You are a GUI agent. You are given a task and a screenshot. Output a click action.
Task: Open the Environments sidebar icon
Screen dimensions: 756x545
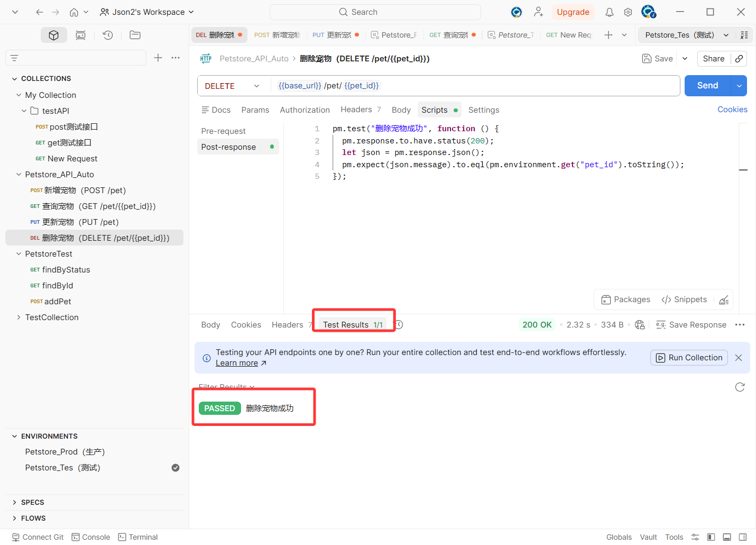[x=80, y=35]
